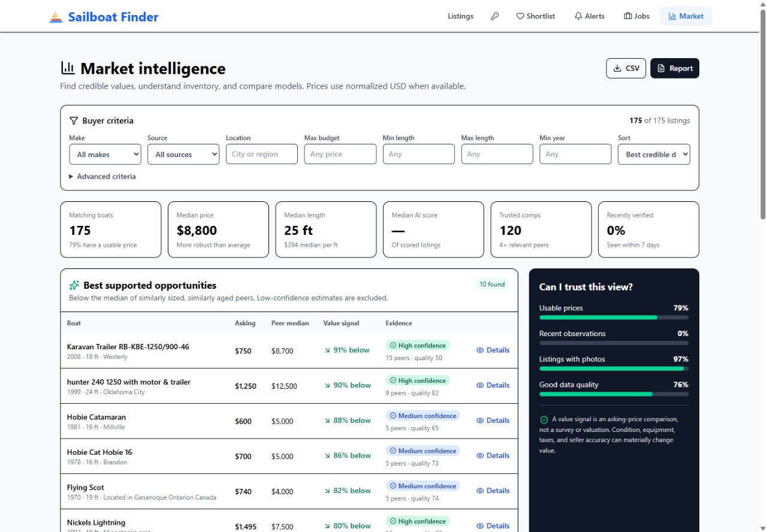
Task: Focus the Location city or region field
Action: point(262,154)
